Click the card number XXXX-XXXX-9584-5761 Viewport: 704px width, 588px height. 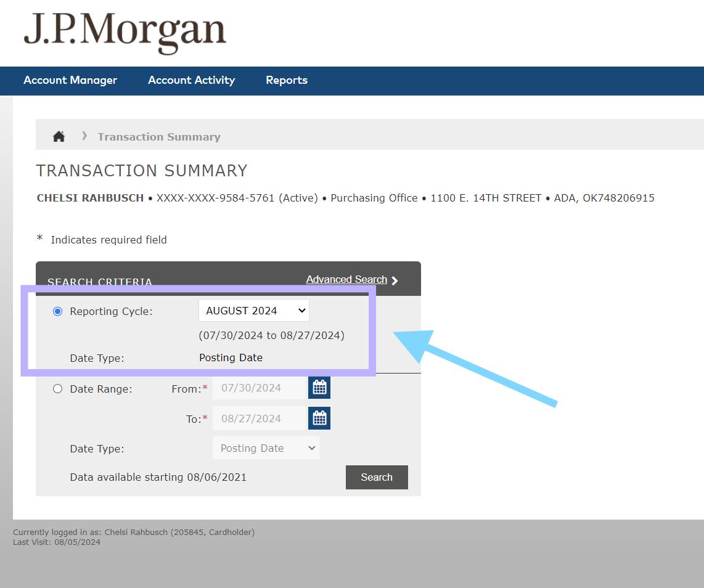coord(215,198)
